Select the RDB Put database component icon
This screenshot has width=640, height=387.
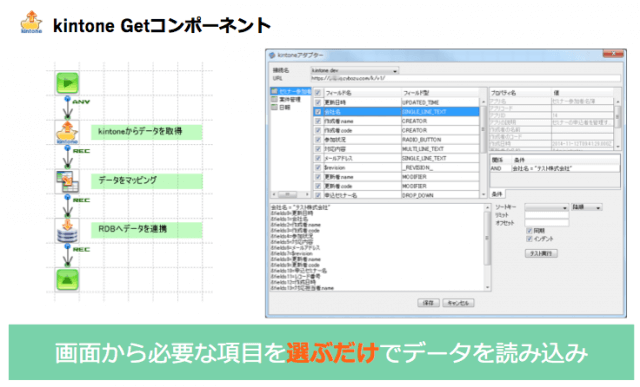coord(67,231)
